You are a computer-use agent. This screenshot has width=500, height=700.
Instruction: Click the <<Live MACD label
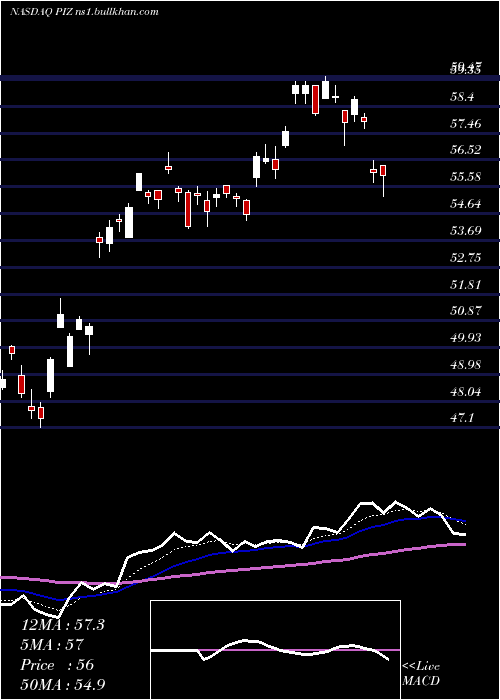click(421, 674)
